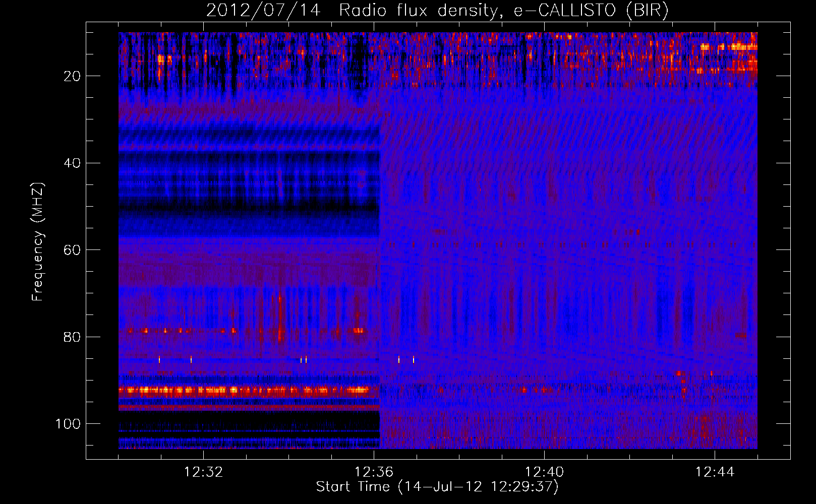The width and height of the screenshot is (816, 504).
Task: Click the 12:40 time tick label
Action: click(x=544, y=472)
